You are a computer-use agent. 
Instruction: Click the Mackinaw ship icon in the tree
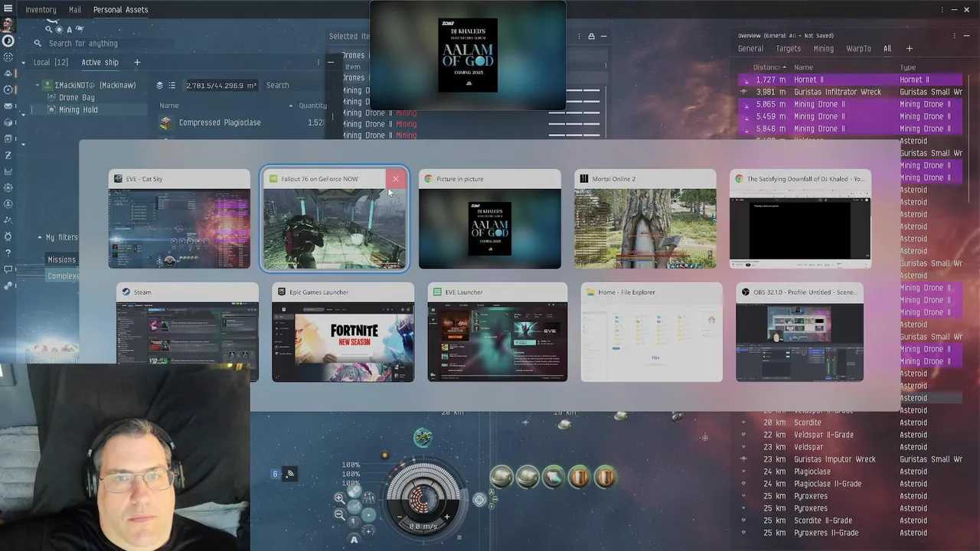47,85
